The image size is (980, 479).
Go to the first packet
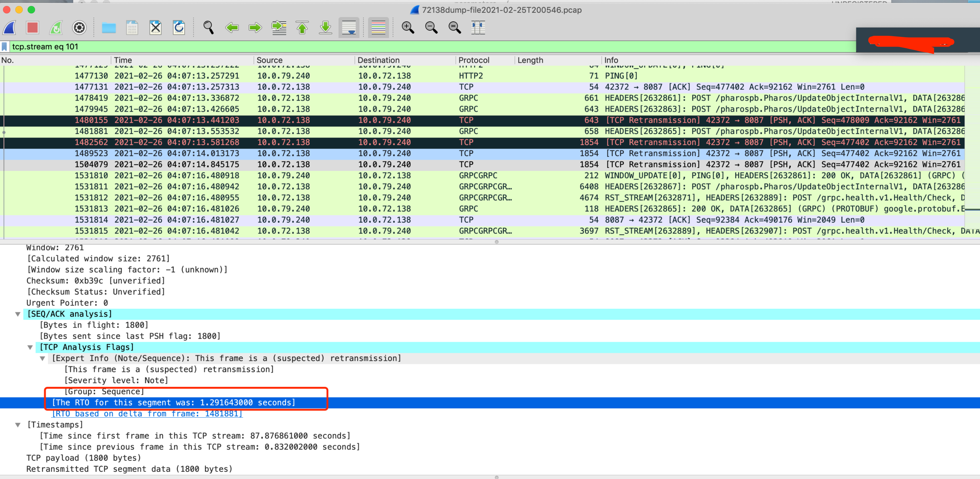[302, 27]
